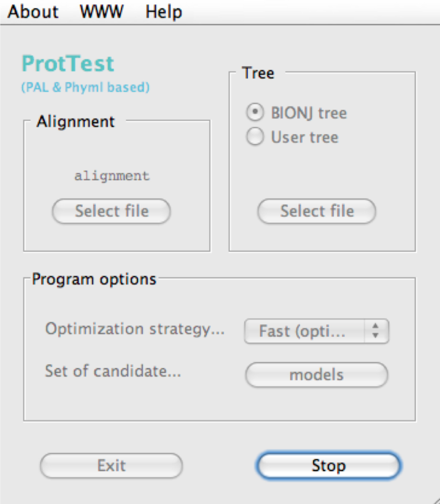
Task: Open the About menu
Action: click(x=33, y=12)
